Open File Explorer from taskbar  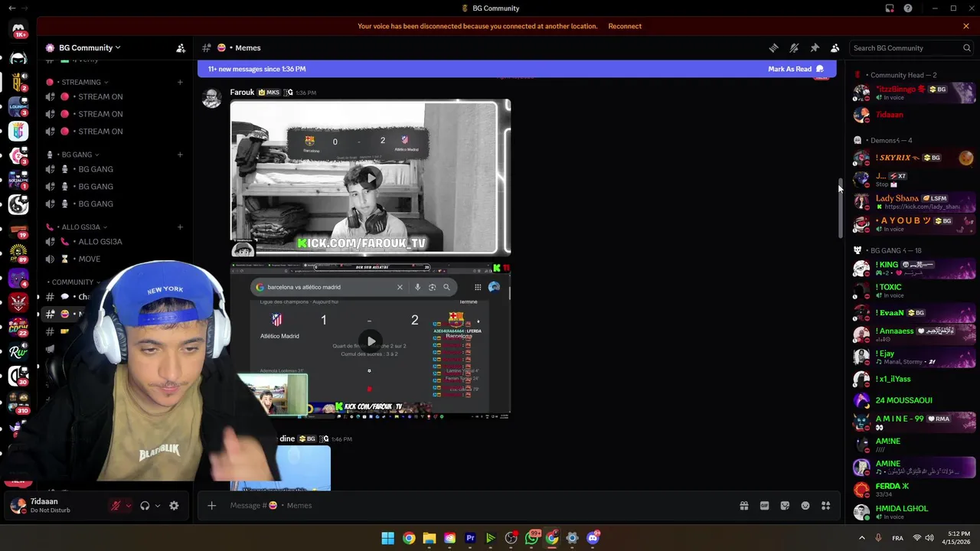[429, 538]
